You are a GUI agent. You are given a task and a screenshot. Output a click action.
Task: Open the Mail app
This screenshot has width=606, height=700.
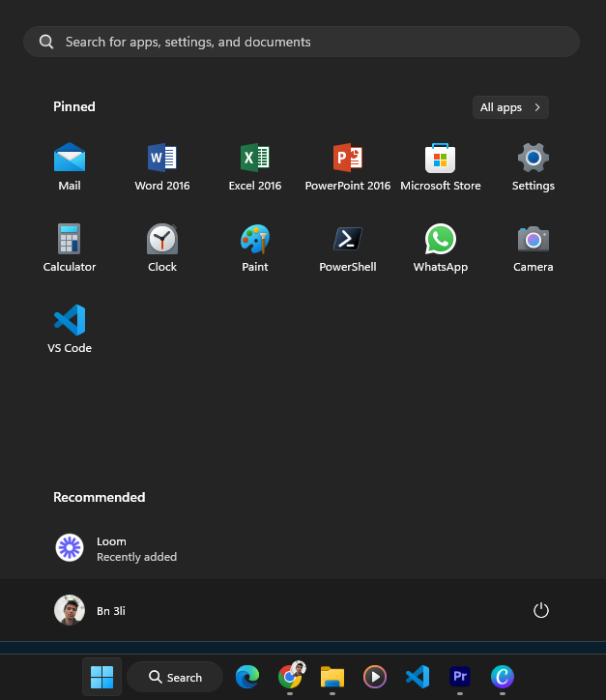coord(70,166)
